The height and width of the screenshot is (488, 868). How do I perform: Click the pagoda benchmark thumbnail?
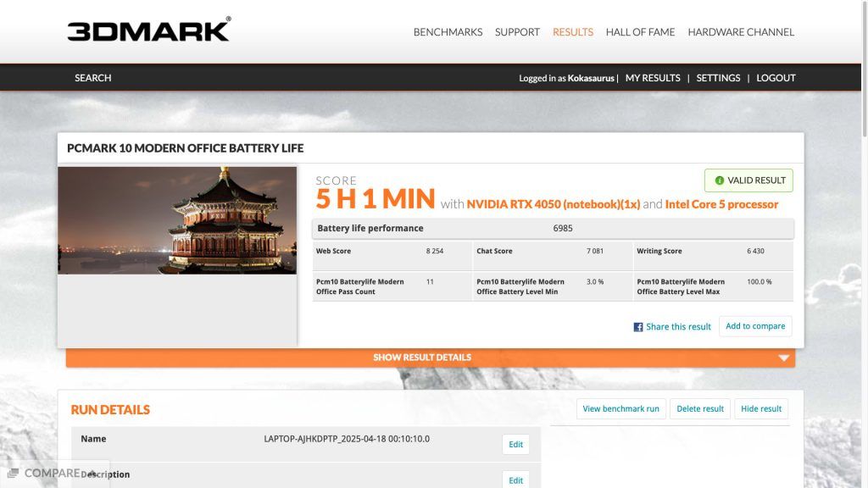click(177, 220)
